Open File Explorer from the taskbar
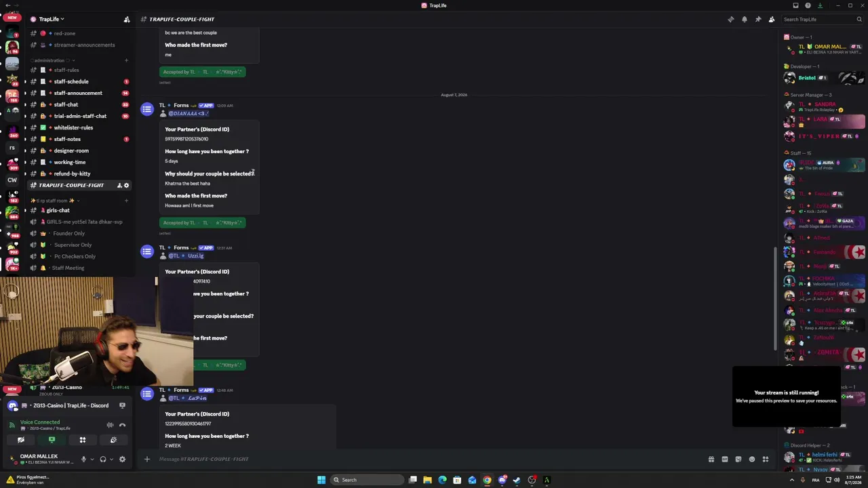 pyautogui.click(x=427, y=480)
